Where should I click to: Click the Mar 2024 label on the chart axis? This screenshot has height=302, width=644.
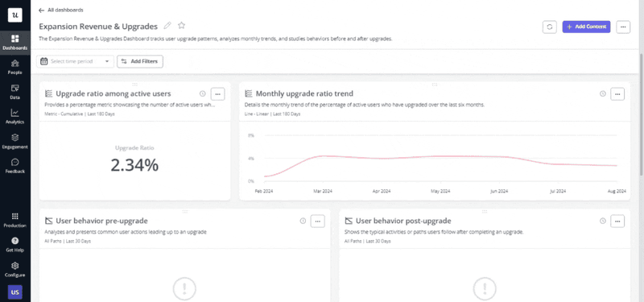[x=323, y=191]
